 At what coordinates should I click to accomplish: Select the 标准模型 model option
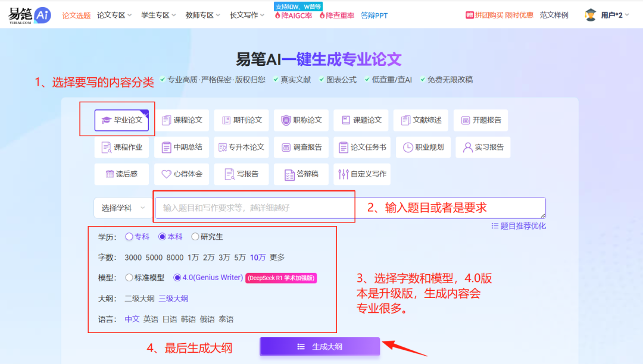145,278
